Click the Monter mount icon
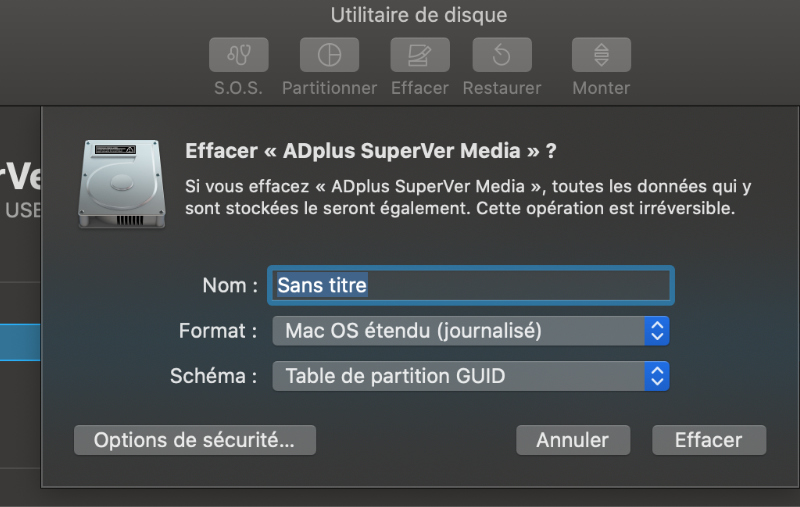Image resolution: width=800 pixels, height=507 pixels. coord(601,55)
